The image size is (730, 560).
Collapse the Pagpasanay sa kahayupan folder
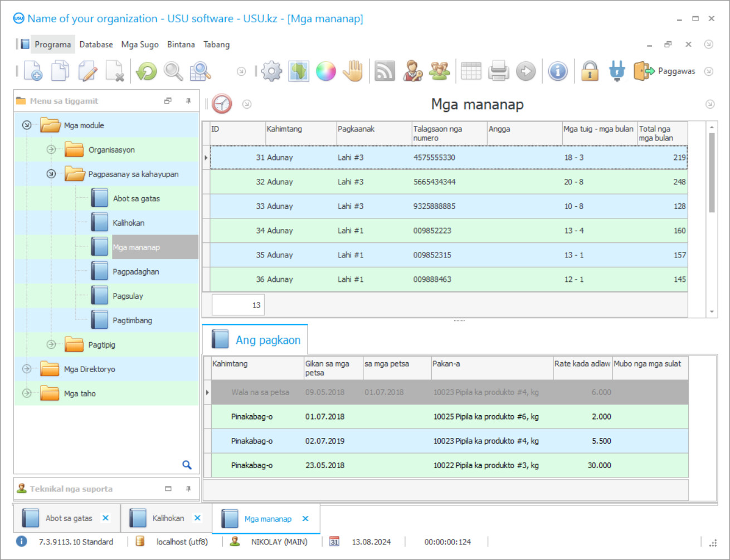(x=51, y=174)
